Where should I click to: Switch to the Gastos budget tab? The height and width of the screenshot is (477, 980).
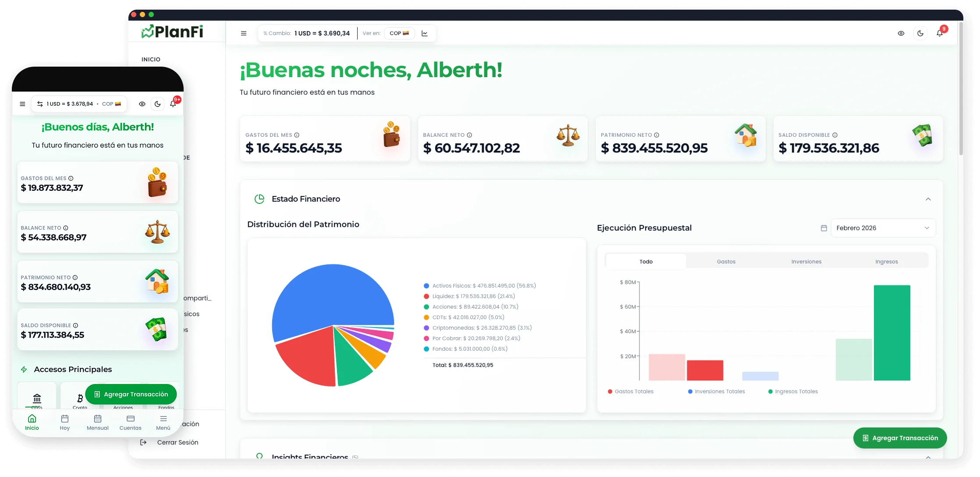point(726,262)
